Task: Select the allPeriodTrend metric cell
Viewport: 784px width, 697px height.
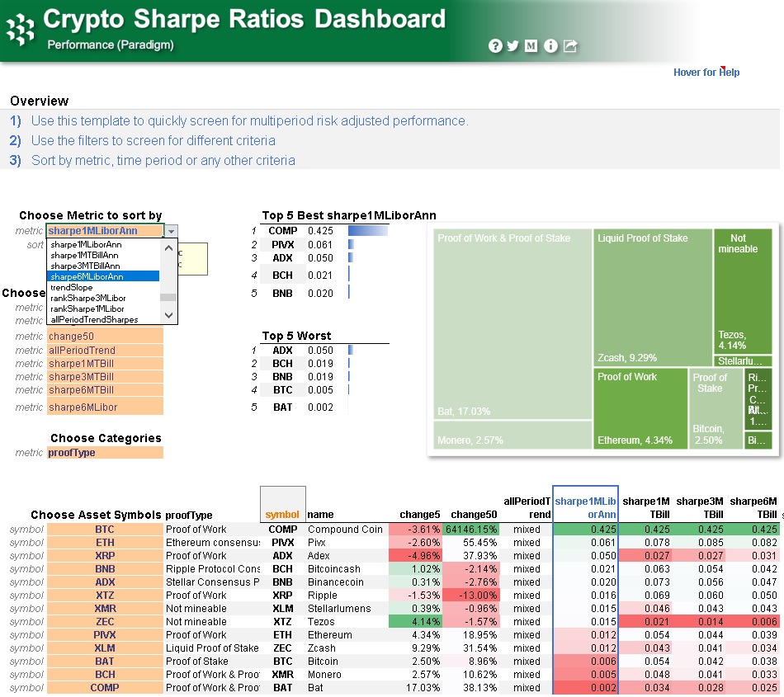Action: (105, 351)
